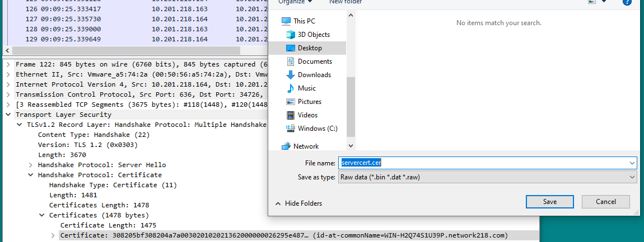Click the packet list scroll-left arrow
Screen dimensions: 644x242
point(7,50)
